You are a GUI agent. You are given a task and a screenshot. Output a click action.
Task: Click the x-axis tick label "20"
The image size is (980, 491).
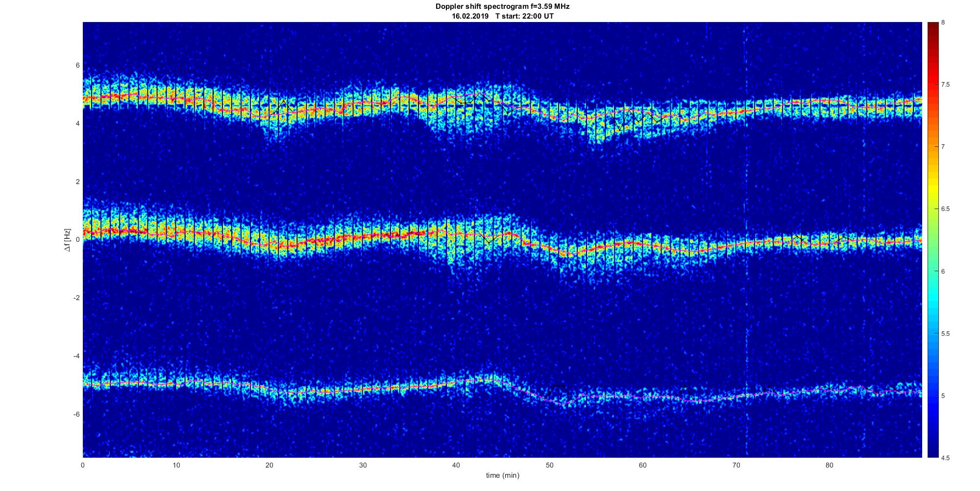[x=269, y=465]
